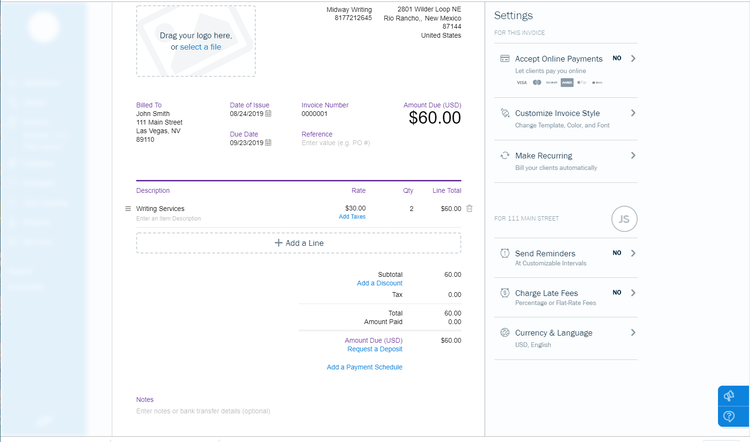Click the Add a Line button

tap(298, 243)
